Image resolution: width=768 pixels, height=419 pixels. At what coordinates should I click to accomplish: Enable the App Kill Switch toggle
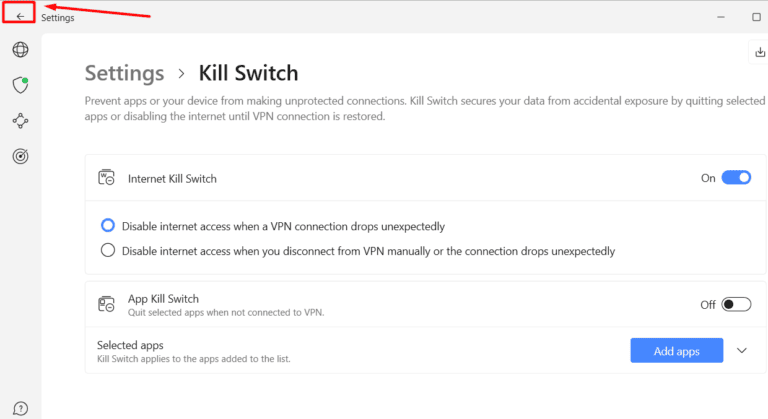pos(736,304)
